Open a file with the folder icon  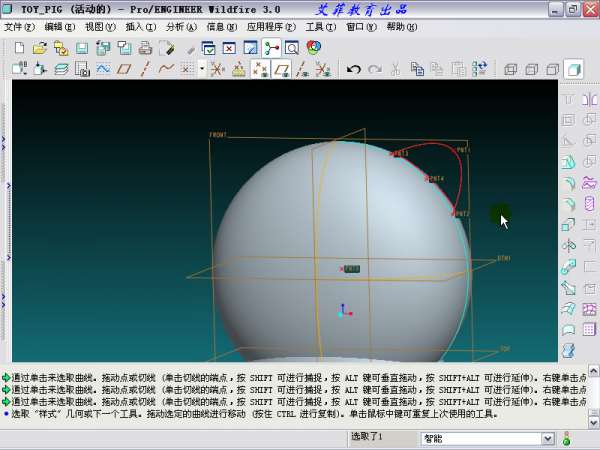click(40, 47)
